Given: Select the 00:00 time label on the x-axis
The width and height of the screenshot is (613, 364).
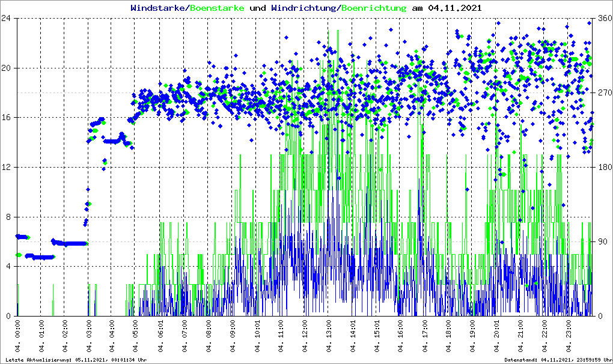Looking at the screenshot, I should (x=18, y=337).
